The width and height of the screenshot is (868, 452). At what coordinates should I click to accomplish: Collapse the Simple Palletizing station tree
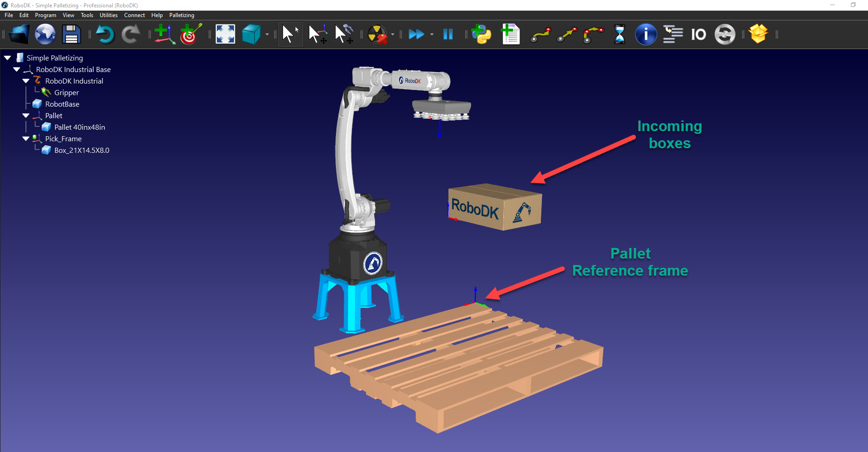click(x=8, y=58)
